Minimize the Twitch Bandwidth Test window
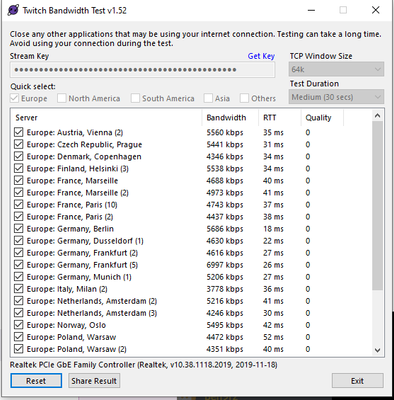394x400 pixels. click(x=311, y=10)
